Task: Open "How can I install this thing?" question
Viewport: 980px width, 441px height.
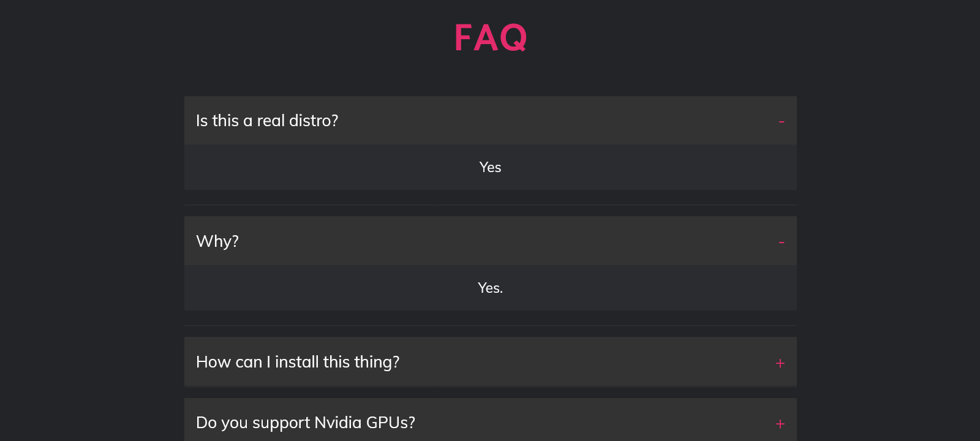Action: coord(298,362)
